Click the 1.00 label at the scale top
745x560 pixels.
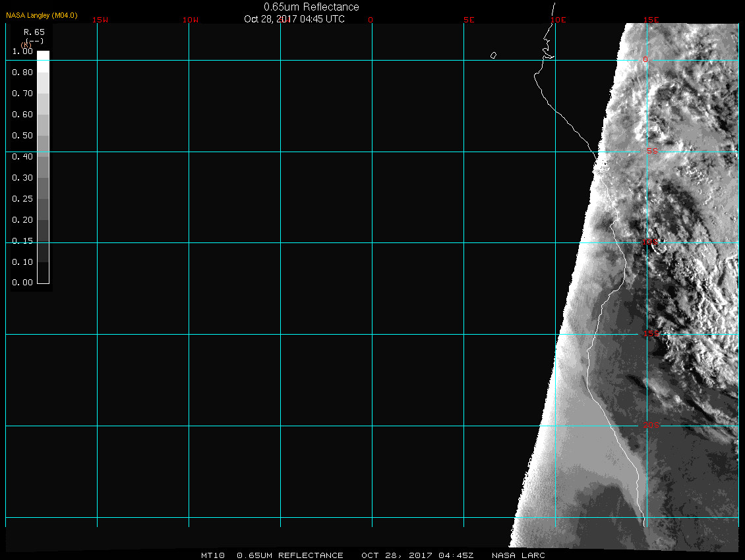click(x=22, y=51)
